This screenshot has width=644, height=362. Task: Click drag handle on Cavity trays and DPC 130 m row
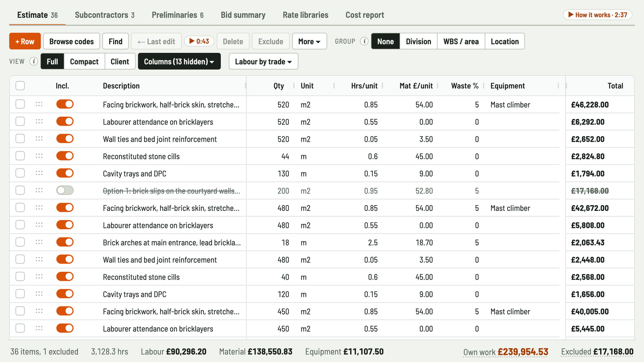click(x=39, y=173)
